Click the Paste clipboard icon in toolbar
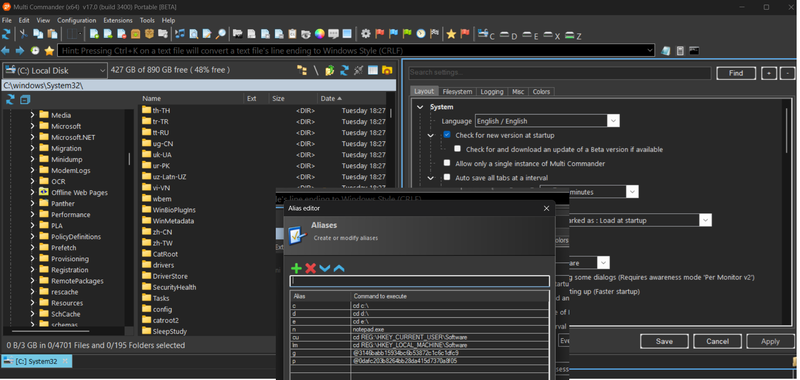The image size is (800, 380). (52, 34)
